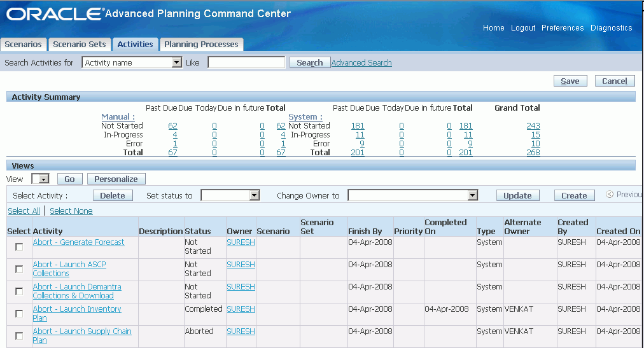644x348 pixels.
Task: Open the Manual summary link
Action: (x=118, y=117)
